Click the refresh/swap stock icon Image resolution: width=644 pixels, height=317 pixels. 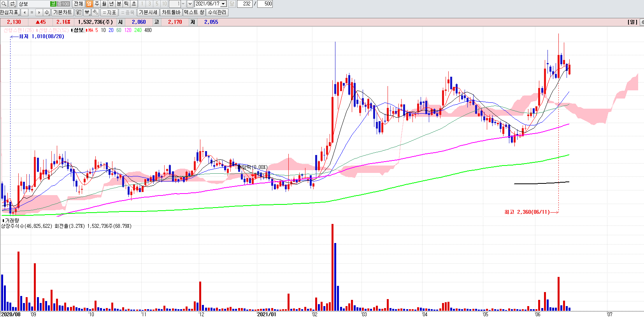click(12, 4)
